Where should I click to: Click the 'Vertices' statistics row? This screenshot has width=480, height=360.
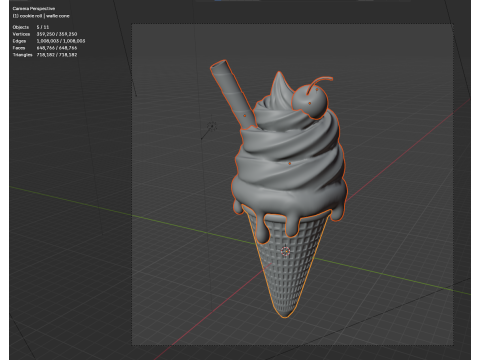click(45, 34)
